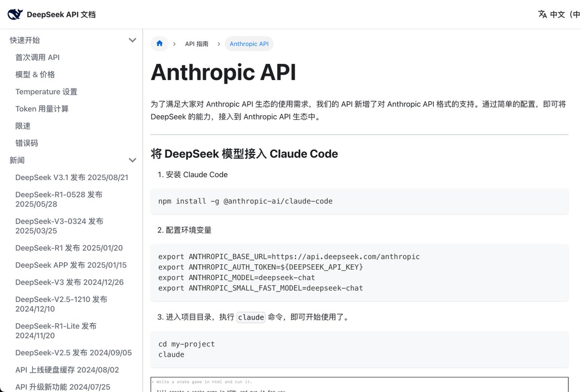This screenshot has width=581, height=392.
Task: Click the ANTHROPIC_AUTH_TOKEN export line
Action: tap(260, 267)
